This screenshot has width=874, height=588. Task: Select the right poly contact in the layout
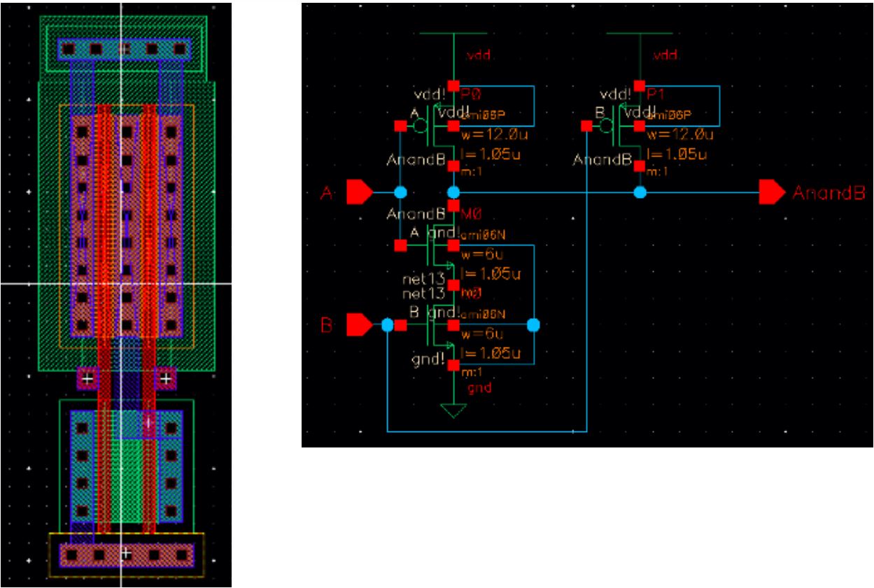(x=166, y=379)
